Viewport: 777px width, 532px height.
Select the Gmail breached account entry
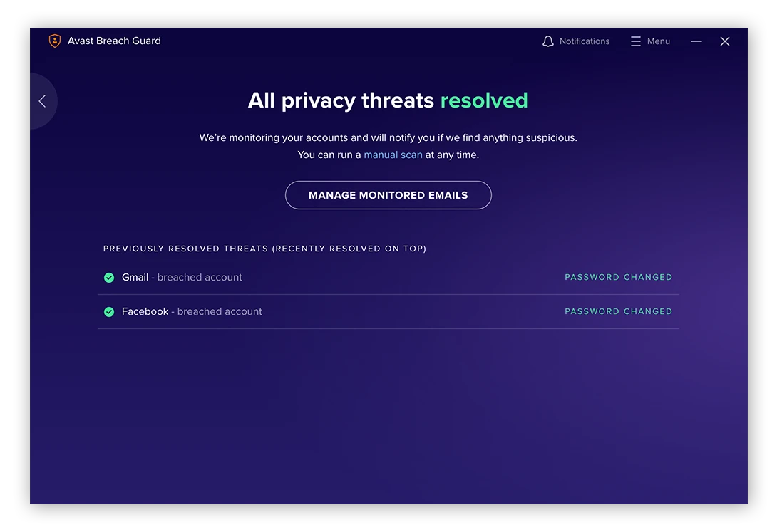tap(182, 277)
